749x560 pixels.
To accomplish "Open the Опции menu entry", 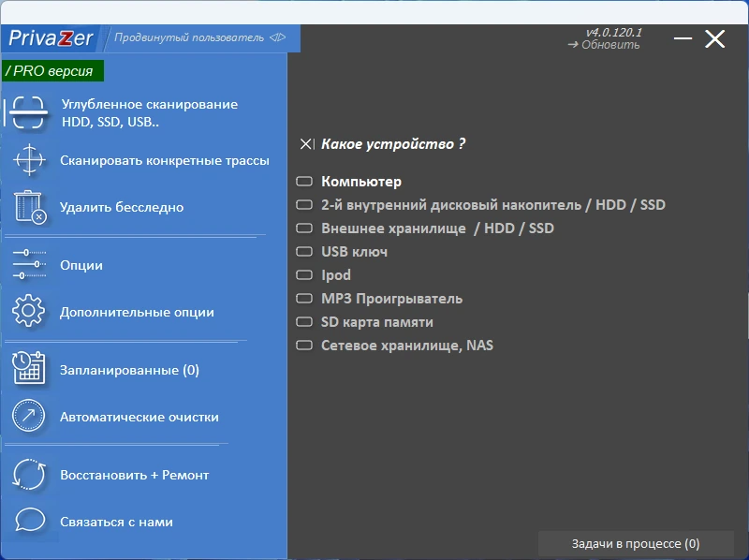I will pyautogui.click(x=81, y=265).
